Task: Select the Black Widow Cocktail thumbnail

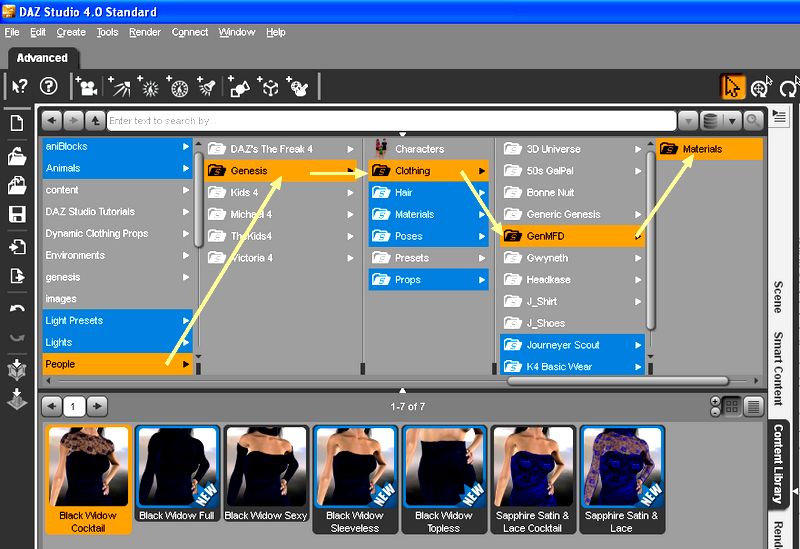Action: pos(88,480)
